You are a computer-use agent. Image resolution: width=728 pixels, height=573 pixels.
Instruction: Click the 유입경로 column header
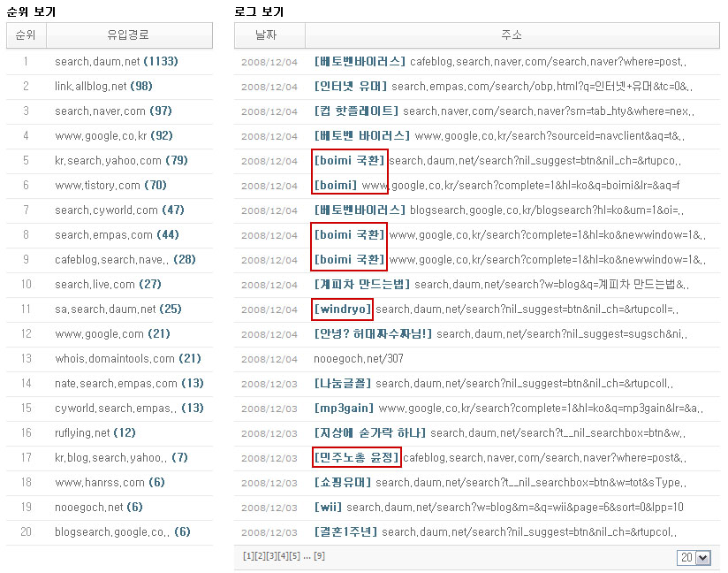pyautogui.click(x=129, y=34)
